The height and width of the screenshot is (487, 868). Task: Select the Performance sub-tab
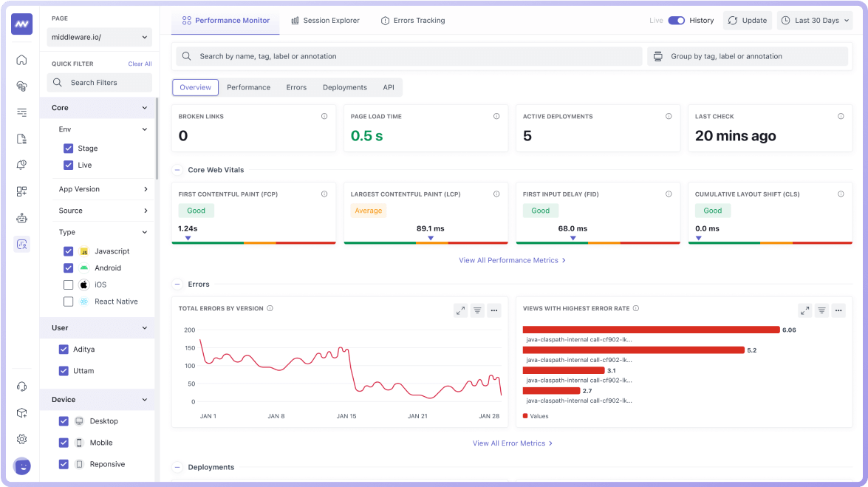click(x=248, y=87)
